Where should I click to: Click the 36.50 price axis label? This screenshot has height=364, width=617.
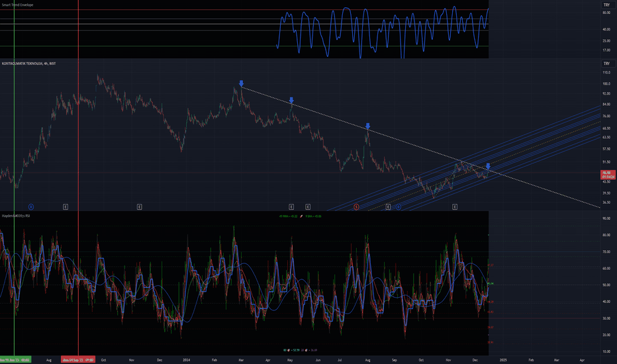[x=606, y=203]
